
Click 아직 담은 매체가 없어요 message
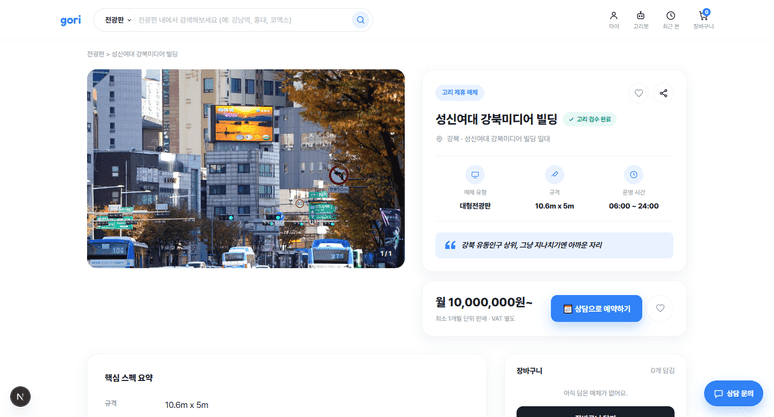(x=595, y=393)
